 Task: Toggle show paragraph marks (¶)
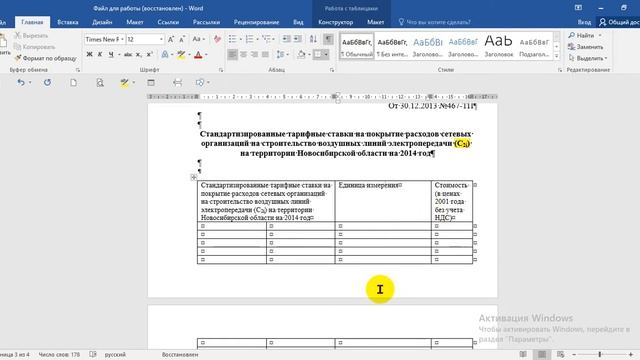(328, 39)
